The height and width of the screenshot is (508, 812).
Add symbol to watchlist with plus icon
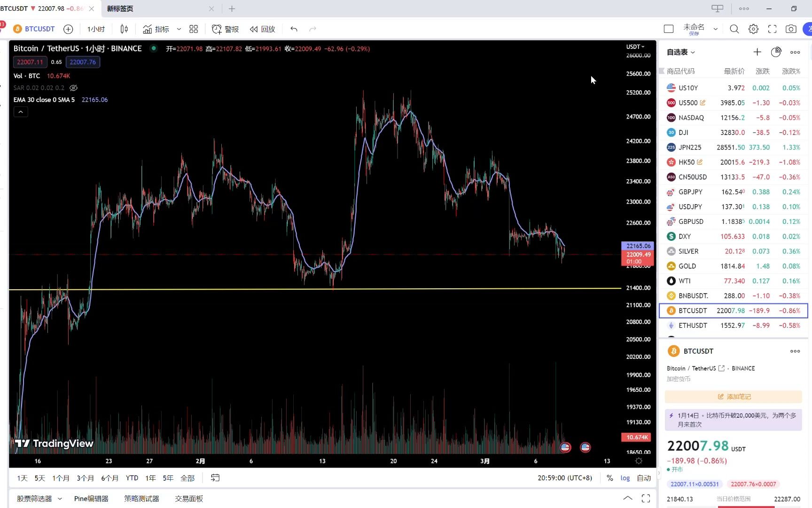tap(757, 52)
